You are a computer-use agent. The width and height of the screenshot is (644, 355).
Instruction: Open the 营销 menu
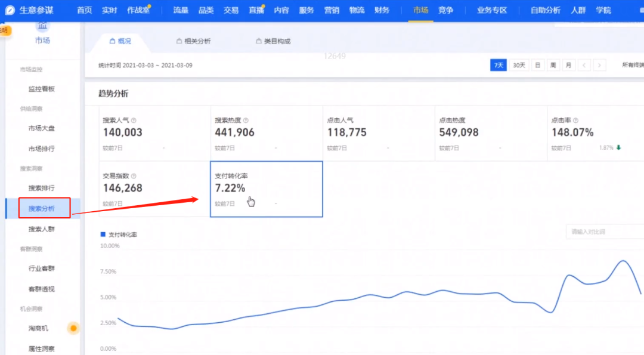pyautogui.click(x=332, y=10)
